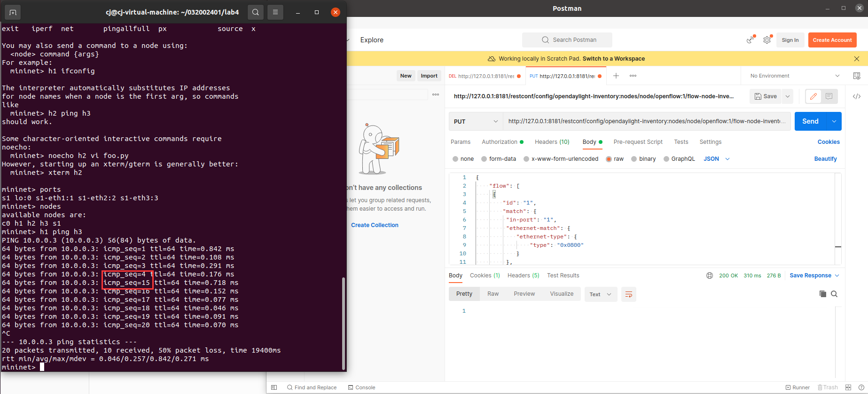The width and height of the screenshot is (868, 394).
Task: Open the comments icon beside edit
Action: click(x=829, y=96)
